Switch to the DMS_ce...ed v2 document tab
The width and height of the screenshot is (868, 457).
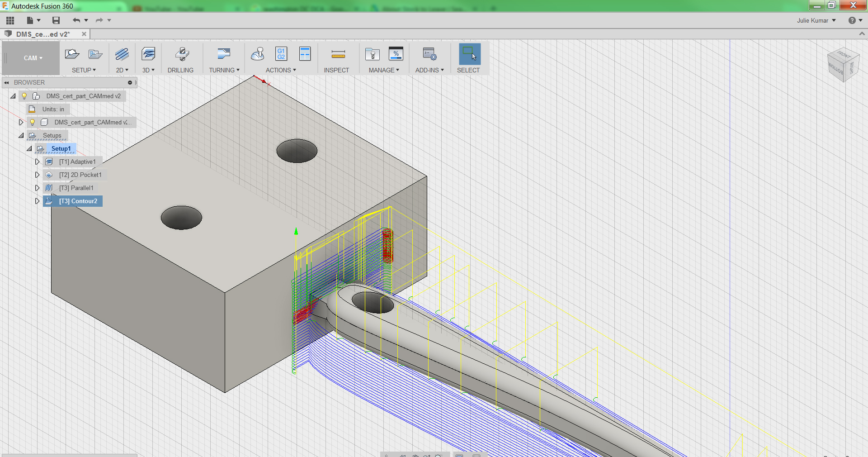(x=43, y=34)
